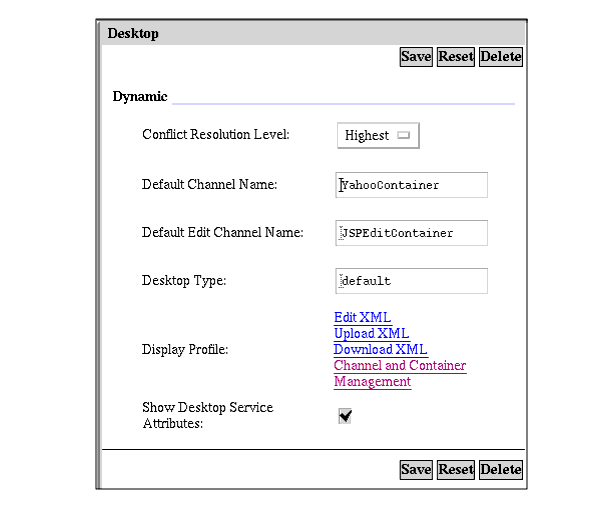The width and height of the screenshot is (595, 532).
Task: Click the bottom Reset button
Action: 455,470
